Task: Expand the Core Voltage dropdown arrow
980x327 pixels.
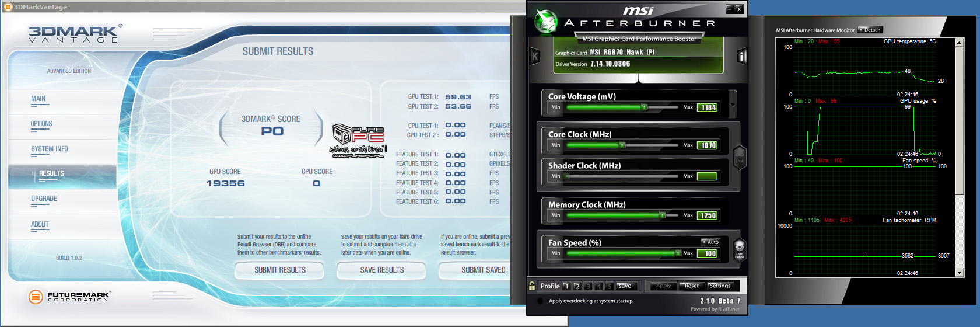Action: click(733, 105)
